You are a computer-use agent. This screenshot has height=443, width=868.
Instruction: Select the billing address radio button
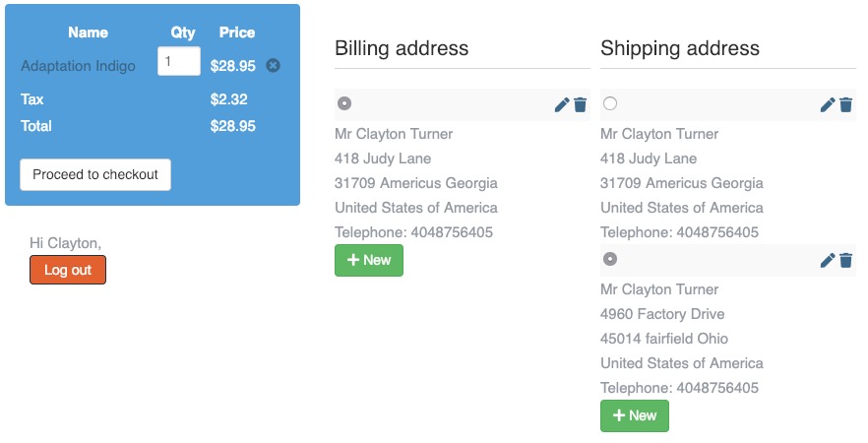point(344,103)
